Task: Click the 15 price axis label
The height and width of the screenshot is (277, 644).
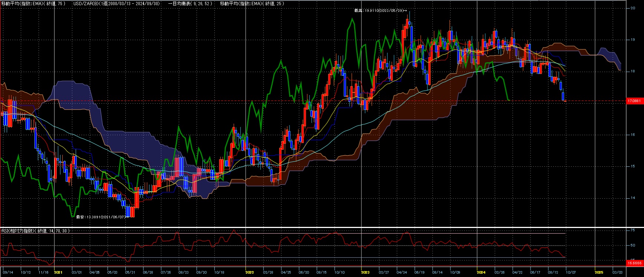Action: pos(633,166)
